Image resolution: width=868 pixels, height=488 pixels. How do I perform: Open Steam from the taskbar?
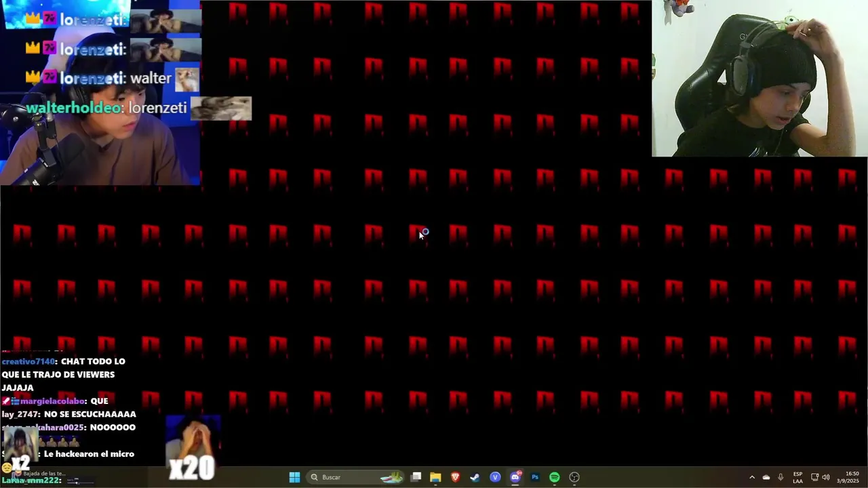pos(475,477)
